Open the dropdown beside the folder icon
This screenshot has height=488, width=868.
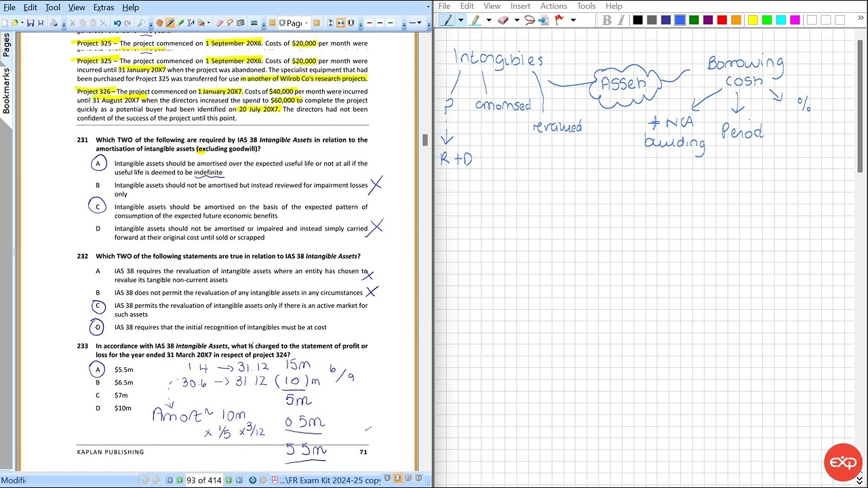coord(22,23)
